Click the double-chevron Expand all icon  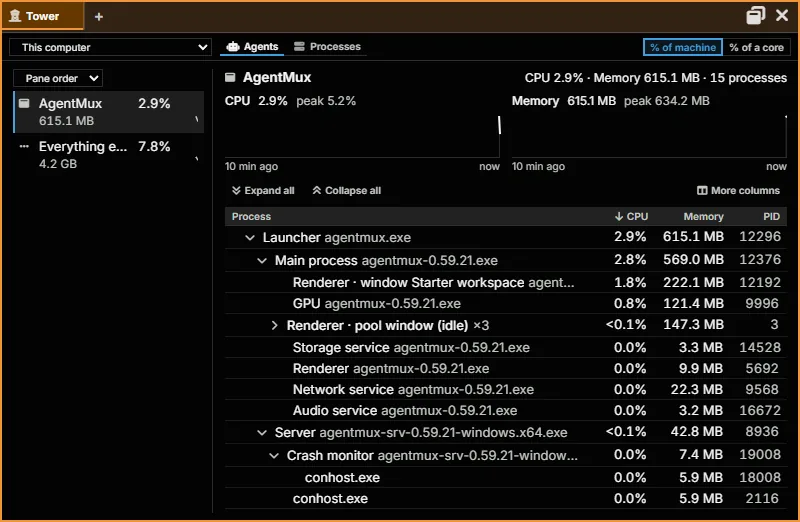(236, 190)
